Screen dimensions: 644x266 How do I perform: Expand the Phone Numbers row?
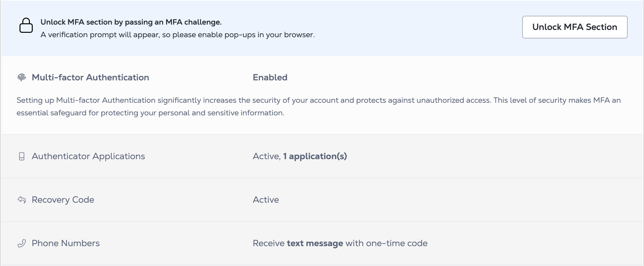(322, 243)
